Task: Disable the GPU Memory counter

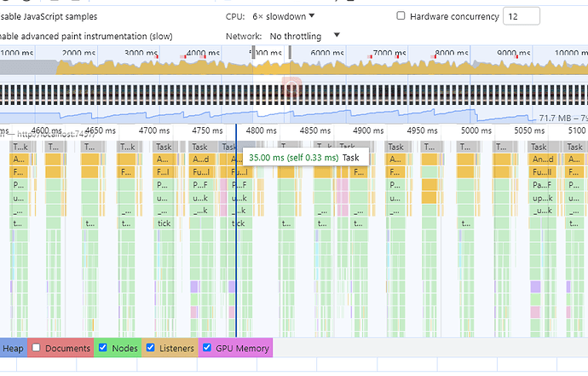Action: 207,348
